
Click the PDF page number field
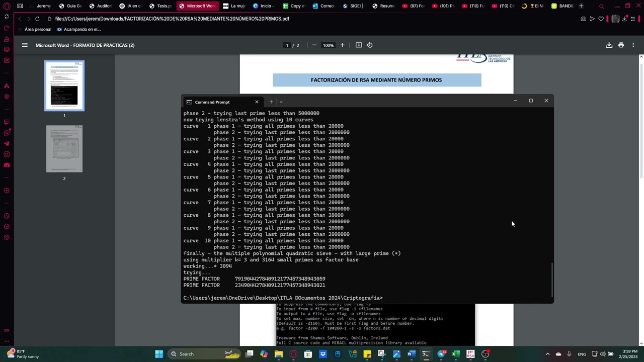pos(287,45)
